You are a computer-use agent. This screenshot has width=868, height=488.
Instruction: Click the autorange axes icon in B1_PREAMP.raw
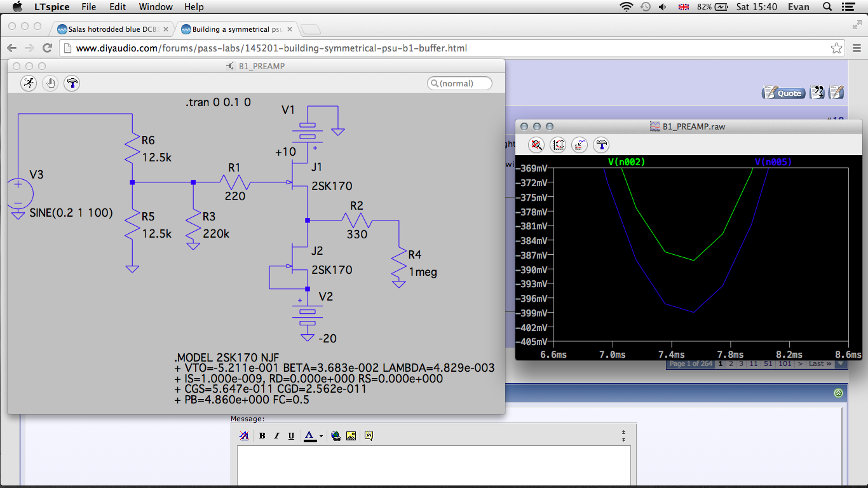point(558,145)
